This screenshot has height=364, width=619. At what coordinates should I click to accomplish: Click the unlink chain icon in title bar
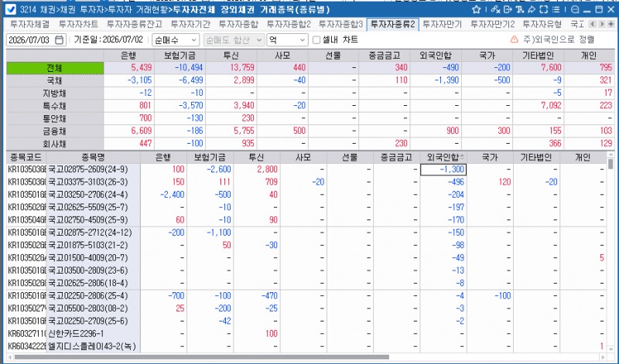tap(495, 9)
